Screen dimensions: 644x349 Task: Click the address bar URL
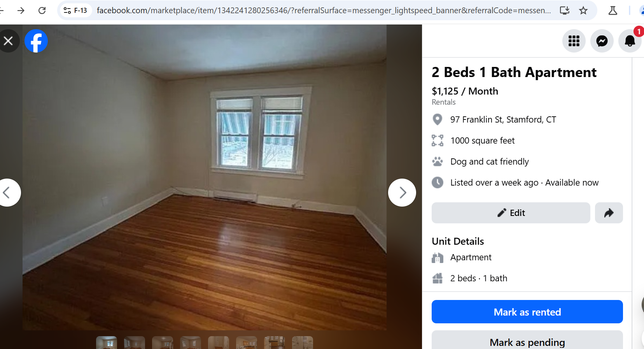(x=324, y=11)
